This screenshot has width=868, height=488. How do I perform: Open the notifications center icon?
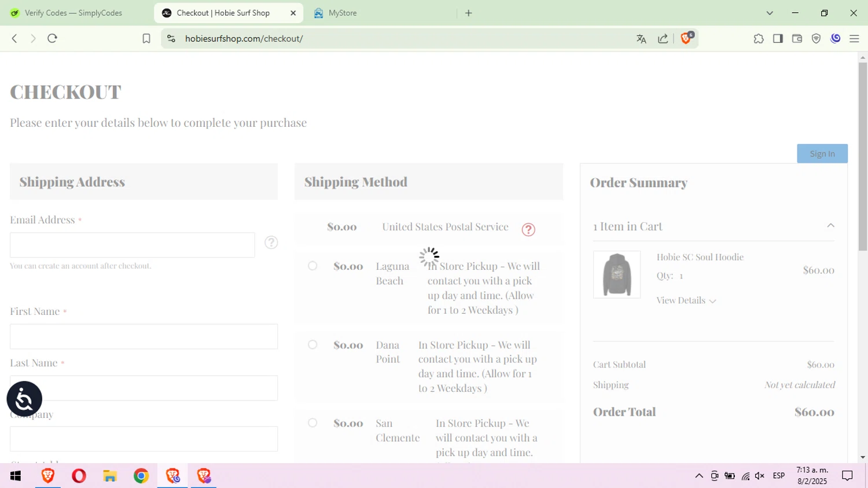click(x=847, y=476)
